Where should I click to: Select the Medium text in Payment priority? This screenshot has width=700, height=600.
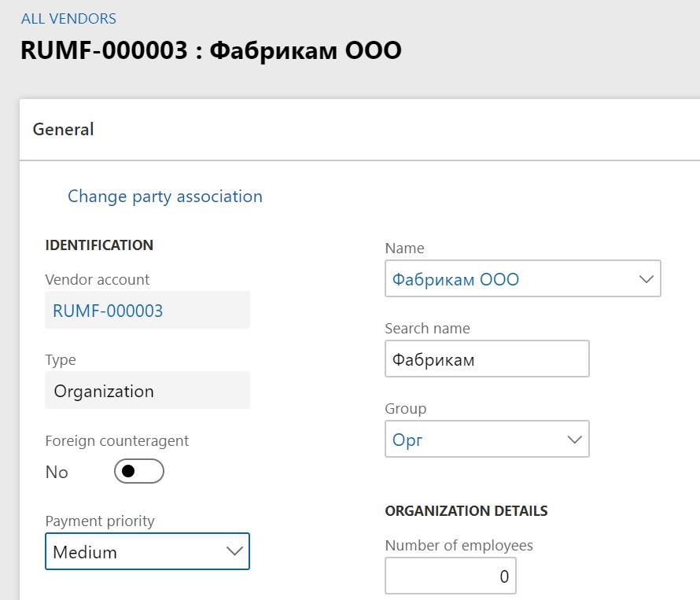coord(85,552)
